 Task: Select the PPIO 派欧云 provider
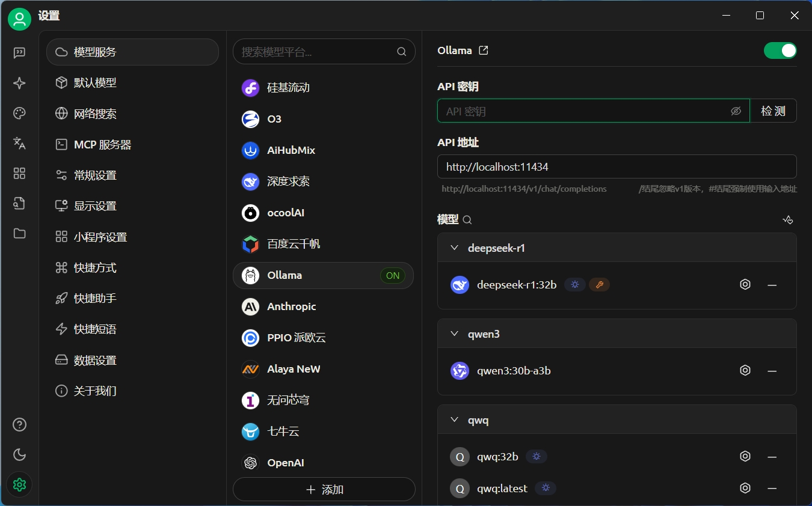point(324,338)
